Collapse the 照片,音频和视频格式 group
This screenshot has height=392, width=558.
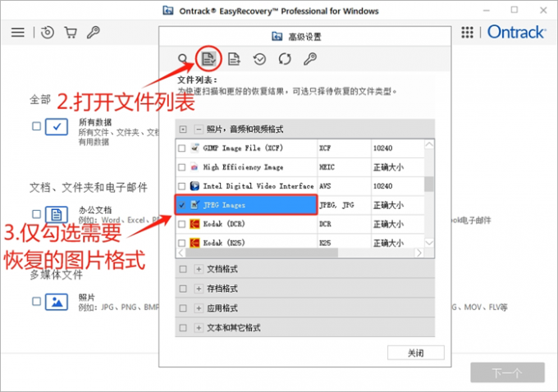click(199, 129)
